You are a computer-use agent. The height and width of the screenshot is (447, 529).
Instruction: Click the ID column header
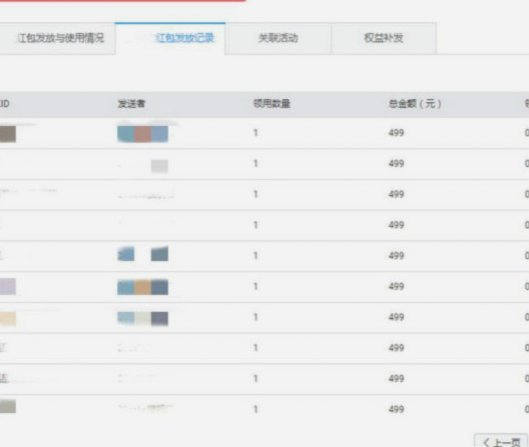(x=4, y=104)
